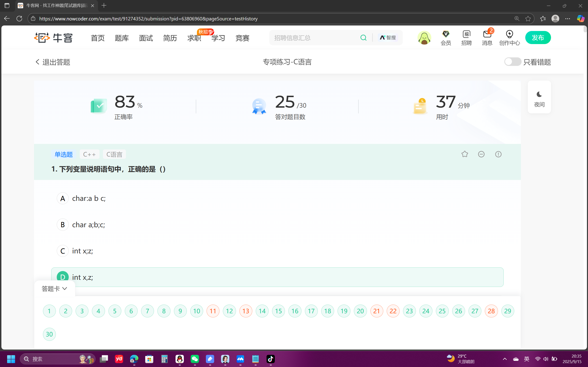Open the 面试 nav item
Viewport: 588px width, 367px height.
pyautogui.click(x=146, y=38)
